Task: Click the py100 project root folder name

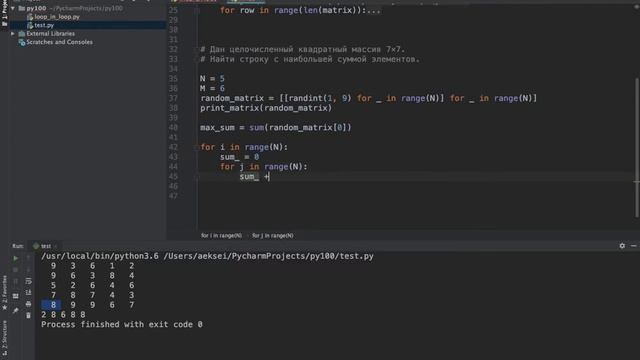Action: (x=36, y=8)
